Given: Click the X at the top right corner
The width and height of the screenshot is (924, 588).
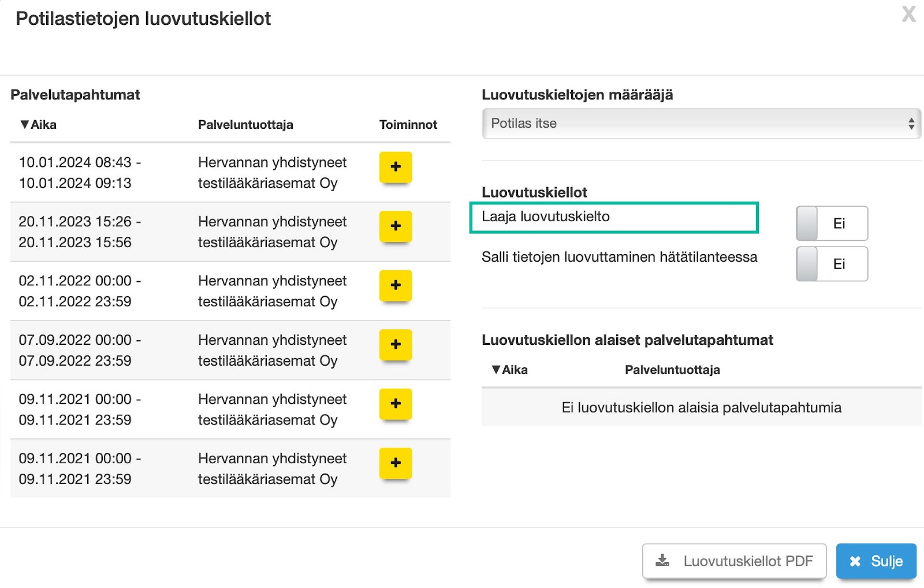Looking at the screenshot, I should 908,15.
